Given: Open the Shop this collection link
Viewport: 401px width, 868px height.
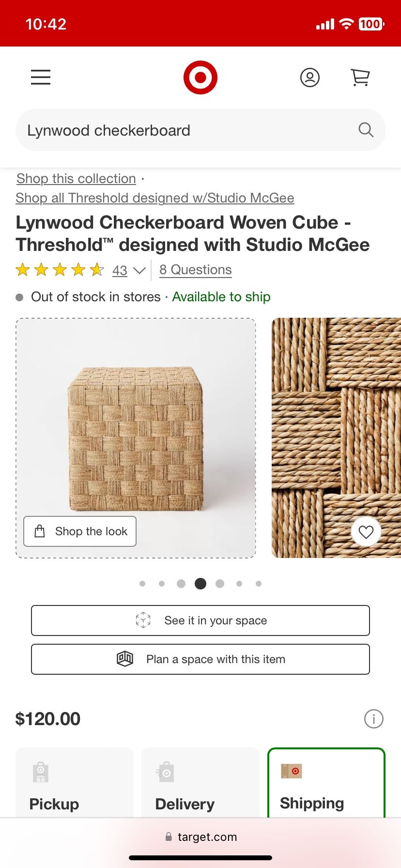Looking at the screenshot, I should click(x=76, y=179).
